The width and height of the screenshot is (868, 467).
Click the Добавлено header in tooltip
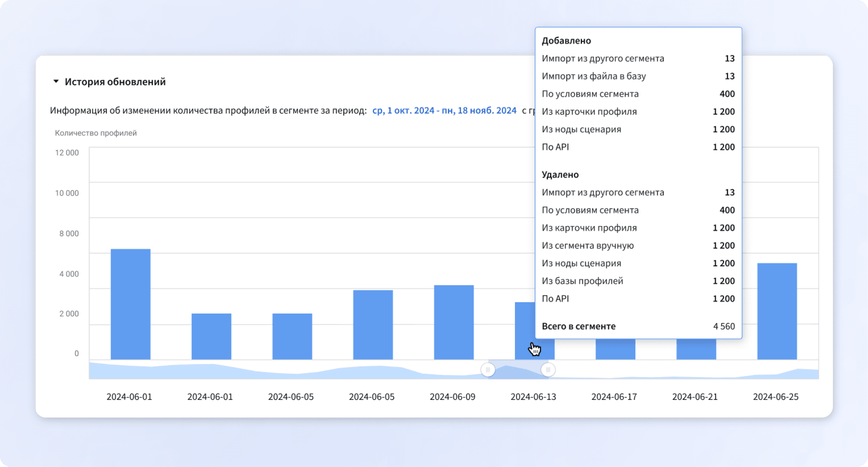(566, 41)
